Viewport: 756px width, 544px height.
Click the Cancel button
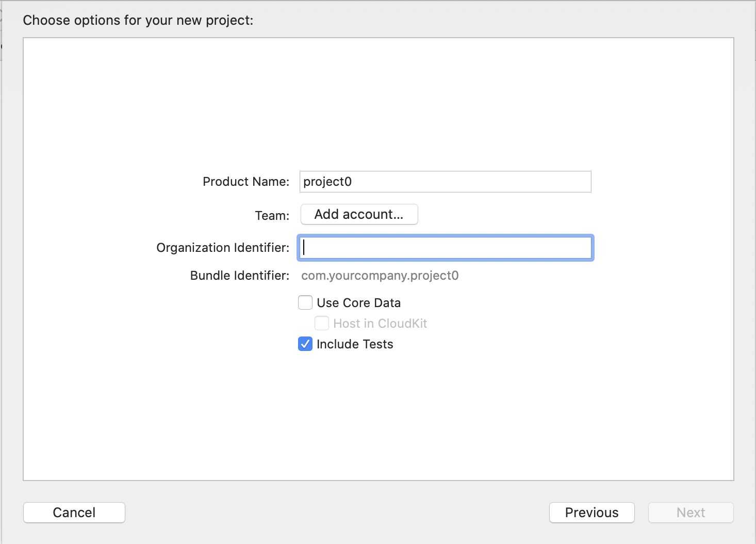point(74,513)
